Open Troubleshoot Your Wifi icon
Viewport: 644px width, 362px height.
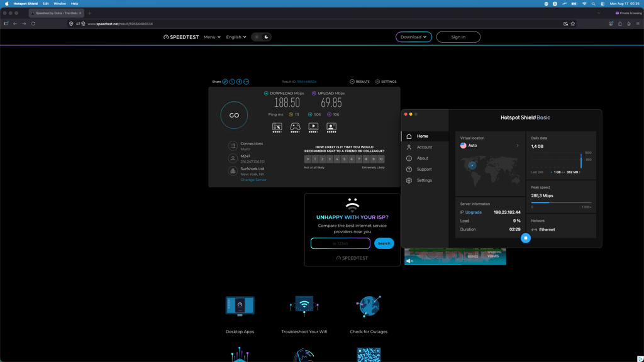click(x=304, y=306)
